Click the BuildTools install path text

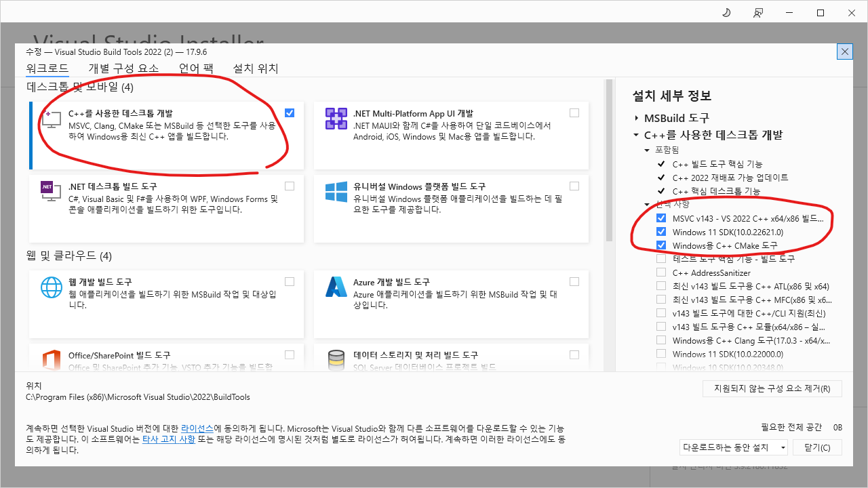point(138,397)
